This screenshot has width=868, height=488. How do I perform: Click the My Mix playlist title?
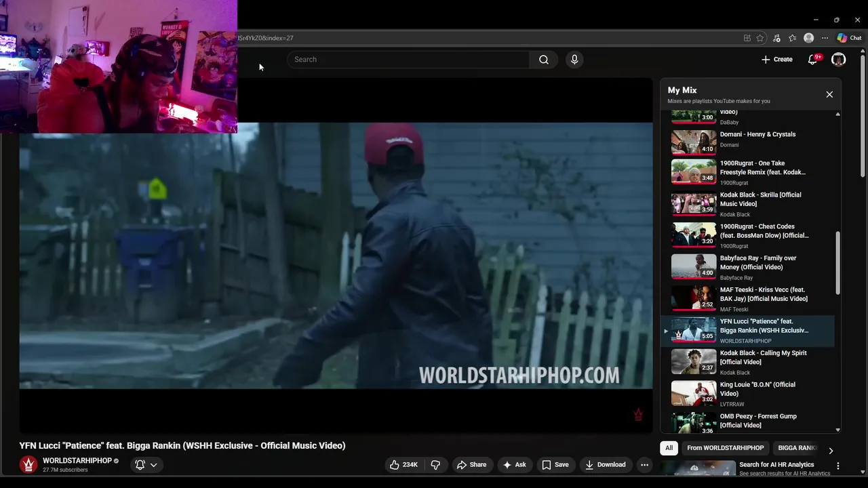[x=682, y=90]
